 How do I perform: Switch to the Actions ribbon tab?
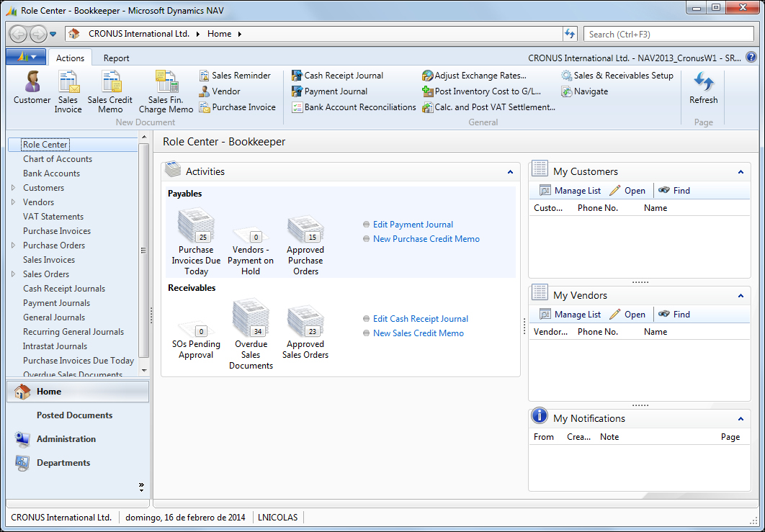point(71,58)
